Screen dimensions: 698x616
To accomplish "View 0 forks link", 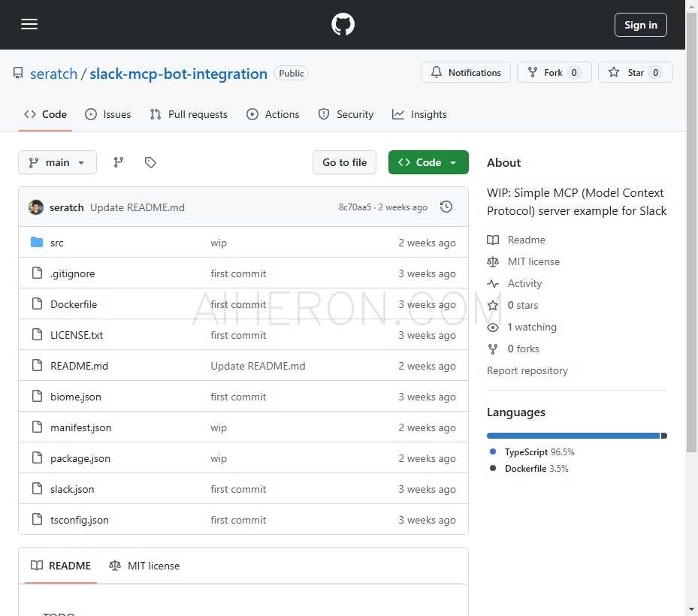I will pyautogui.click(x=523, y=349).
